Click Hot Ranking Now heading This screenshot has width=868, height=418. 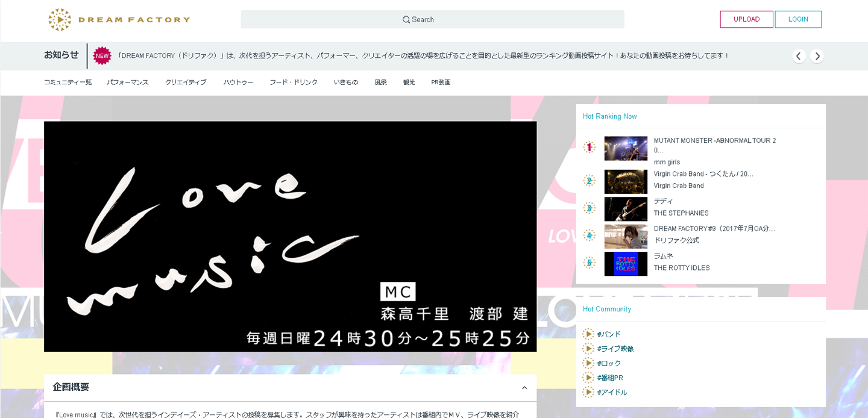point(609,116)
